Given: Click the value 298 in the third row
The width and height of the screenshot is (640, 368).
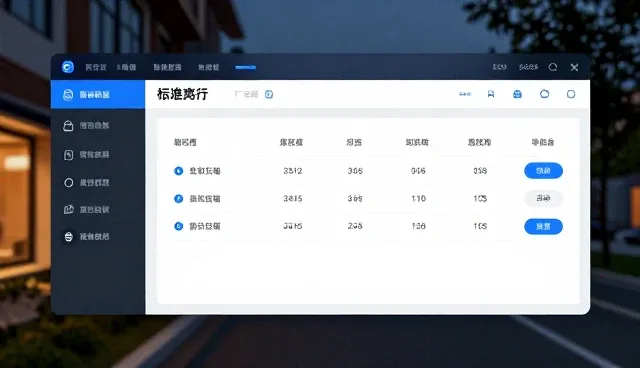Looking at the screenshot, I should 355,226.
